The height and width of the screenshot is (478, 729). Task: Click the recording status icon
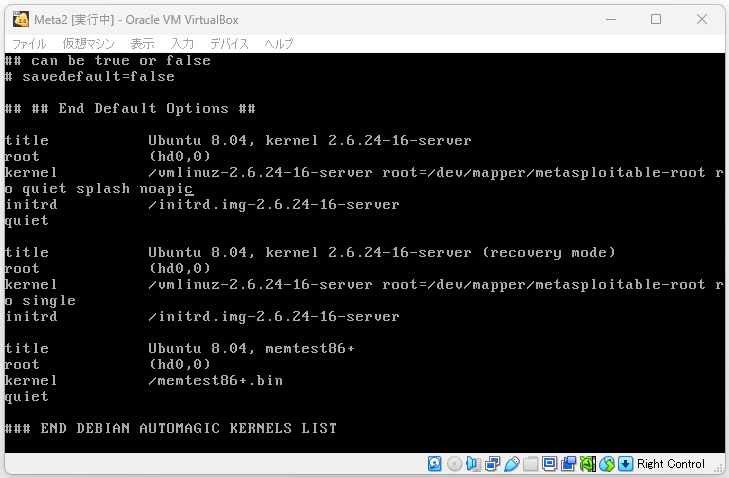pyautogui.click(x=568, y=464)
